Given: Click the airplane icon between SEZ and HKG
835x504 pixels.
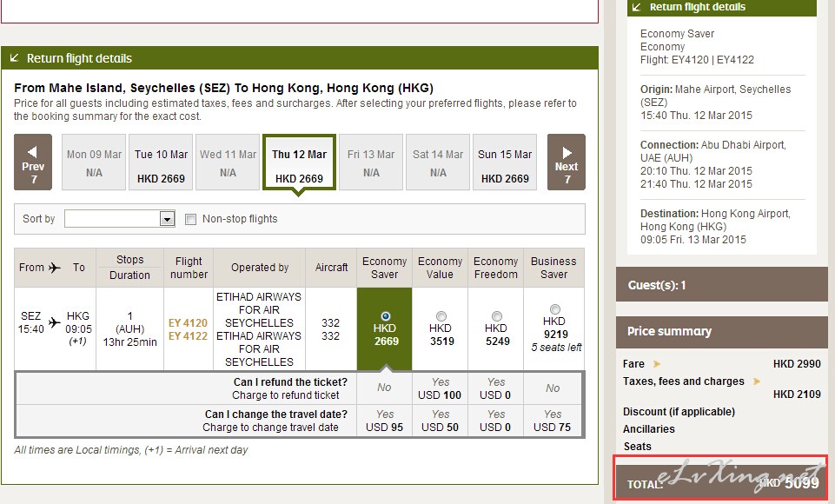Looking at the screenshot, I should [x=55, y=322].
